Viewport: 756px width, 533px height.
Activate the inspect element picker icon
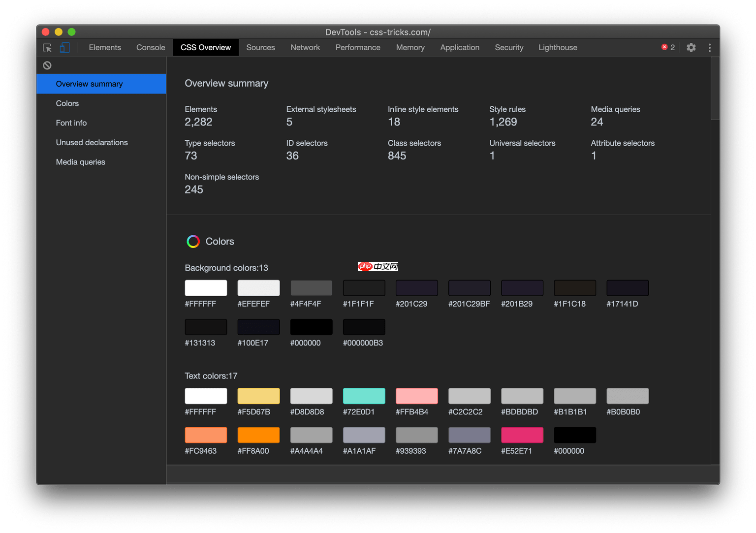point(47,48)
